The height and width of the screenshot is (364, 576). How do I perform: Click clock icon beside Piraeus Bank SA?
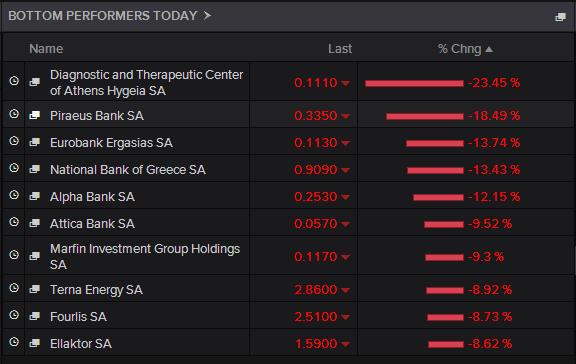(x=14, y=114)
